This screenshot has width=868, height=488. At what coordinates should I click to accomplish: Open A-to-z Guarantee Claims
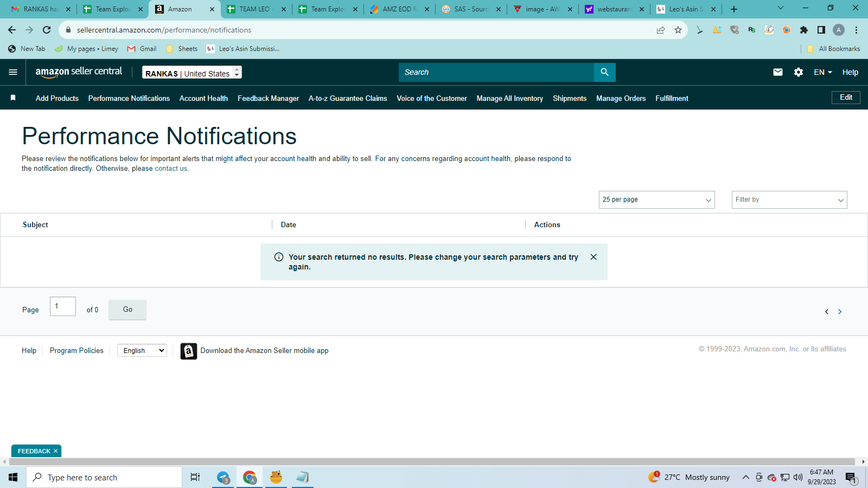[x=348, y=98]
